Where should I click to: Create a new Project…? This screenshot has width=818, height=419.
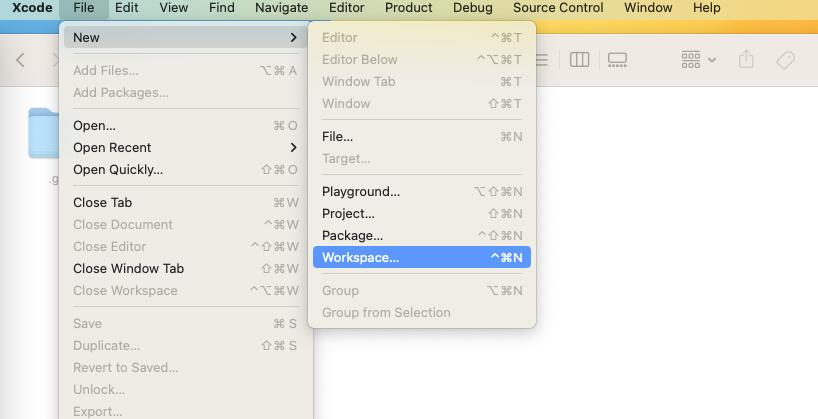(x=422, y=213)
